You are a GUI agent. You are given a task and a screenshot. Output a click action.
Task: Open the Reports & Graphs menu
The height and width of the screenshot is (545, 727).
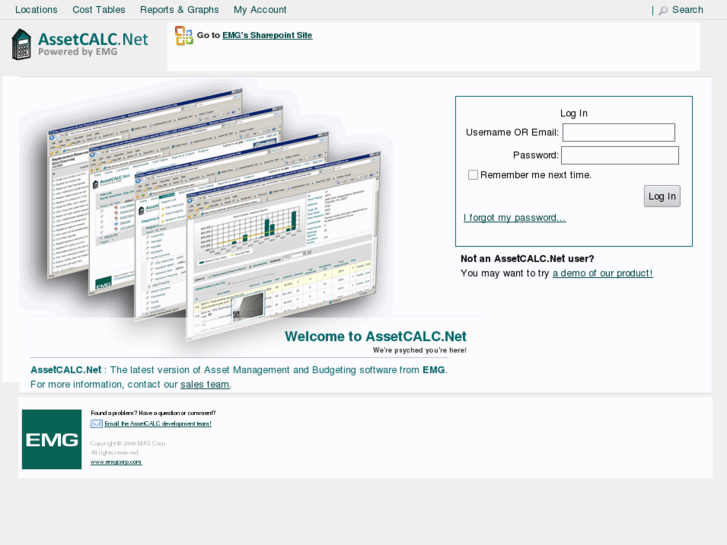(179, 10)
